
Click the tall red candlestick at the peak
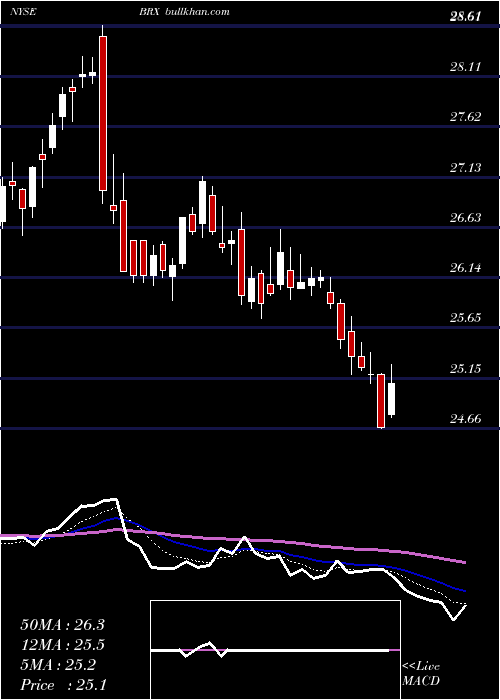point(103,113)
